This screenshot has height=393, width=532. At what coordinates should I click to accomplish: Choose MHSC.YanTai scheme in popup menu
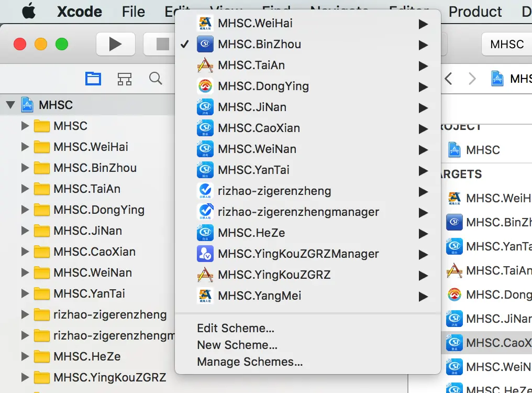(x=308, y=170)
